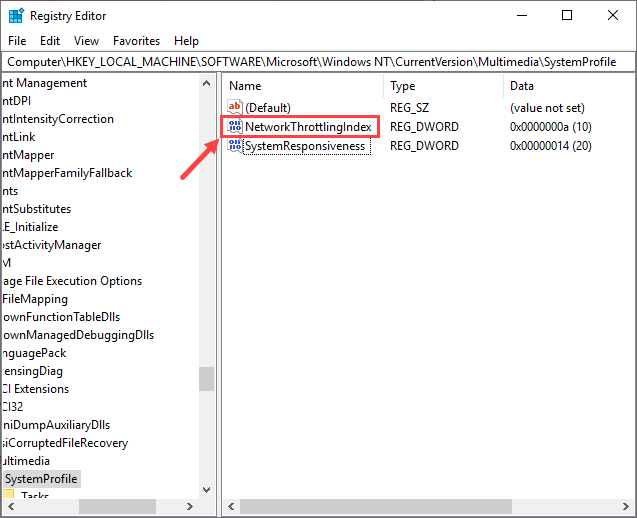637x518 pixels.
Task: Minimize the Registry Editor window
Action: click(522, 15)
